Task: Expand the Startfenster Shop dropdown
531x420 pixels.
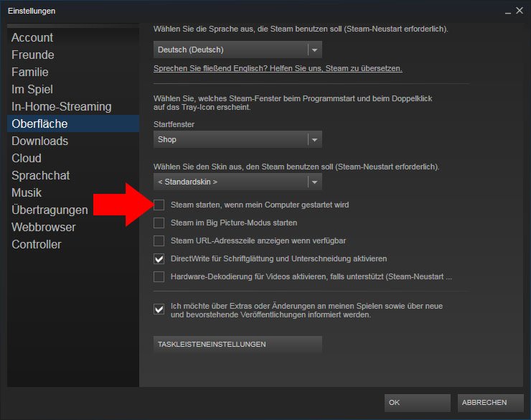Action: pyautogui.click(x=238, y=139)
